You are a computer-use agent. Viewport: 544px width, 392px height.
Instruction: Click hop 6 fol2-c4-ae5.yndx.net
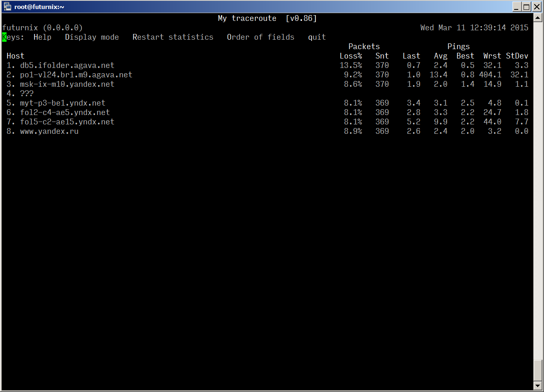(x=65, y=113)
